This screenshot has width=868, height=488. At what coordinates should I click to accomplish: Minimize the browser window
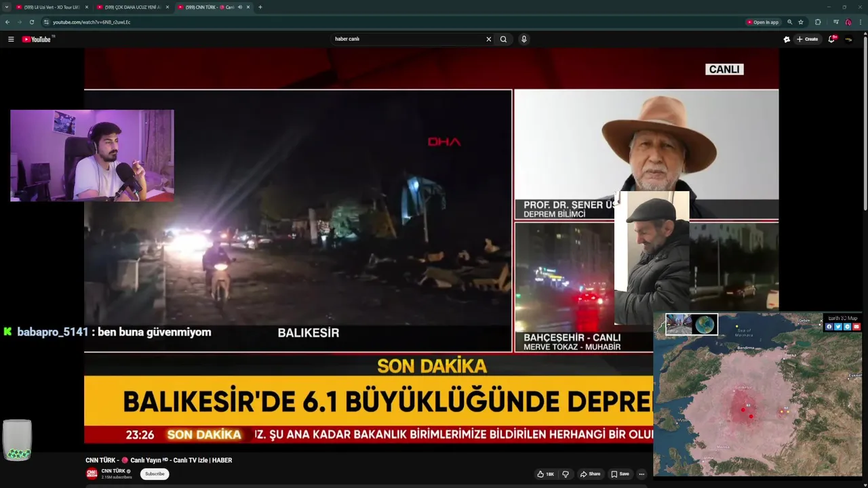(828, 7)
